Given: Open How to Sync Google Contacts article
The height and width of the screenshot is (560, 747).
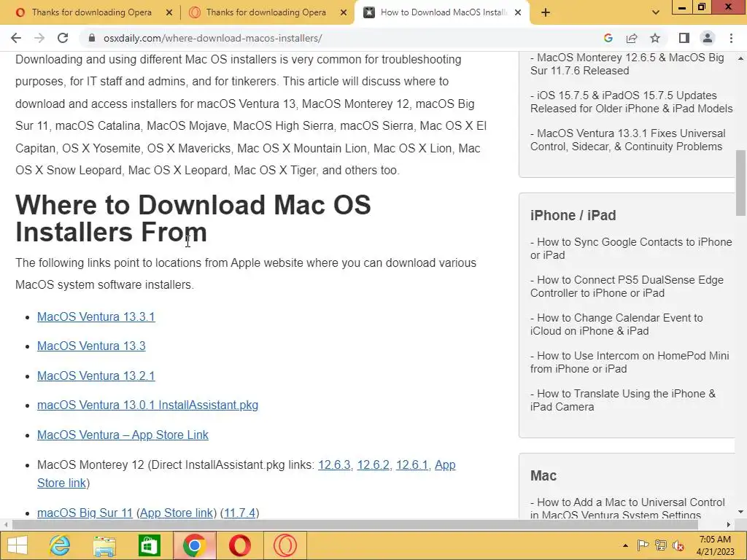Looking at the screenshot, I should pyautogui.click(x=631, y=249).
